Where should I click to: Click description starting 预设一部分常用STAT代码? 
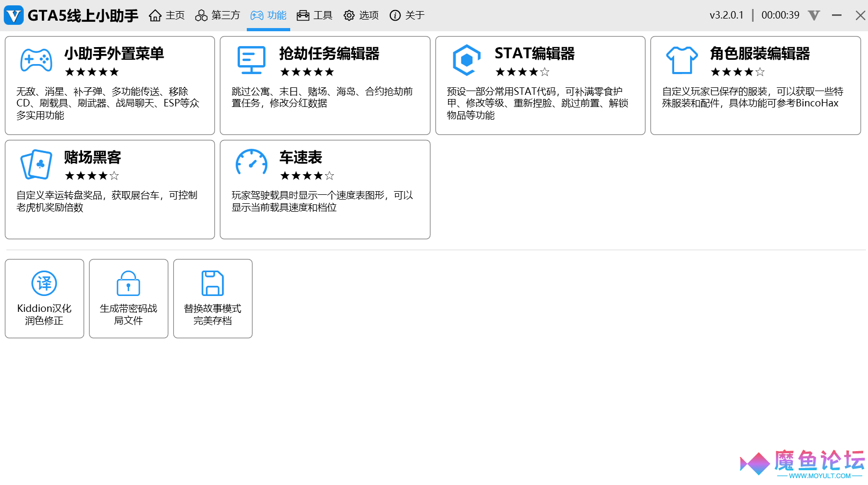click(x=538, y=103)
